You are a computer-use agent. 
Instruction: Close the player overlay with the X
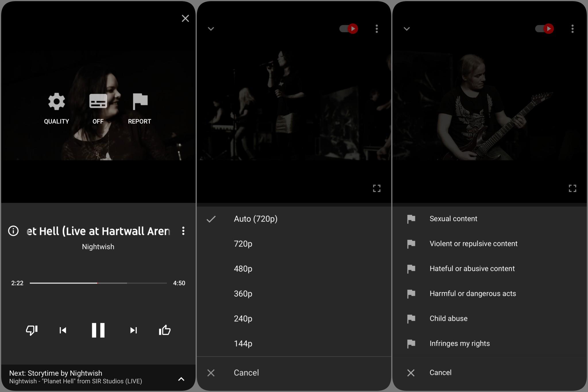(x=185, y=18)
